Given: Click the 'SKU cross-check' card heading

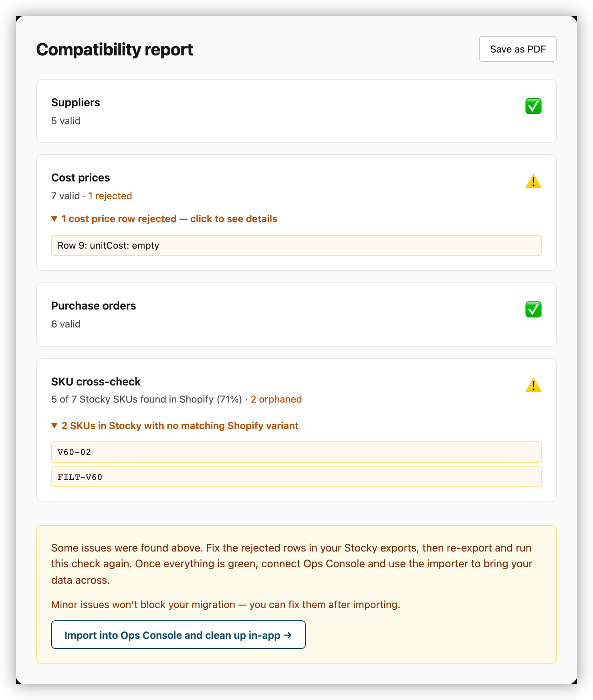Looking at the screenshot, I should coord(96,382).
